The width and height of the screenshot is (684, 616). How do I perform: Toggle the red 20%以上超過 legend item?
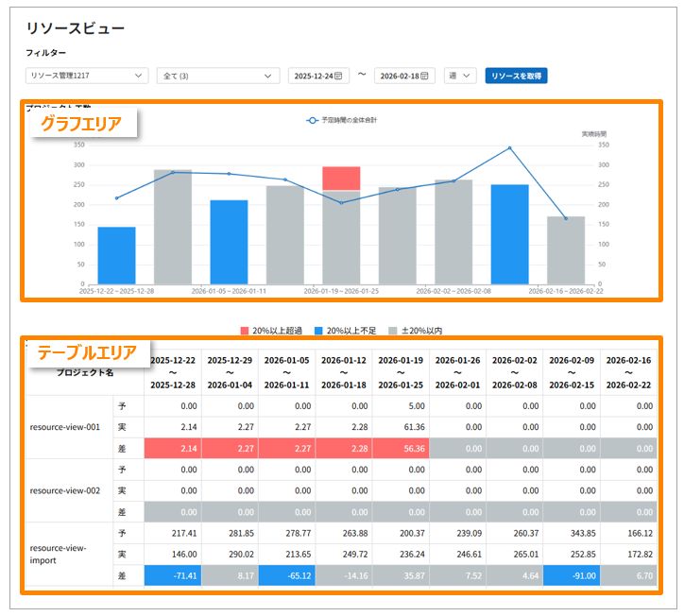click(272, 331)
